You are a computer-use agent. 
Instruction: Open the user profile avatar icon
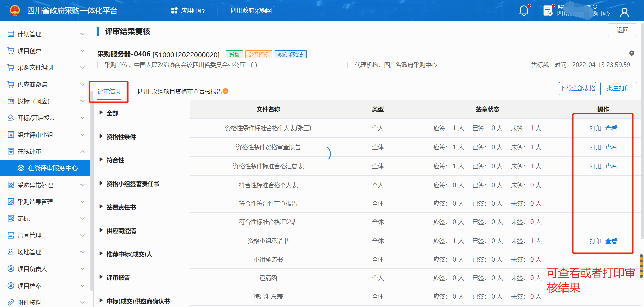624,12
